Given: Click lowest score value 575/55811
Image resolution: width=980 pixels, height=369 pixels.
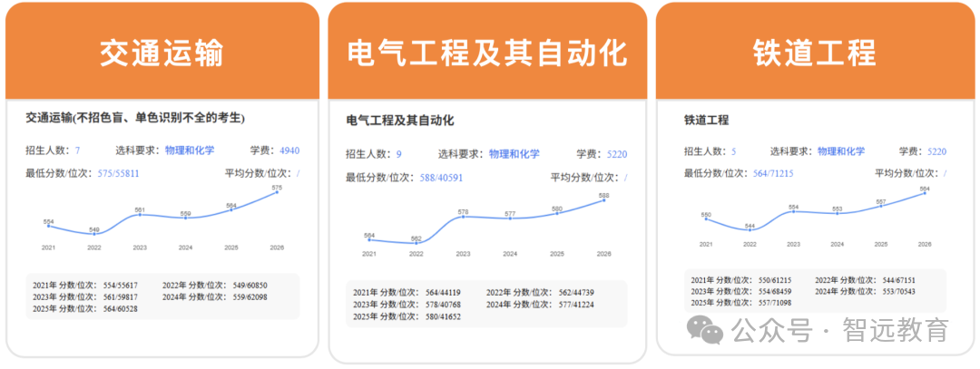Looking at the screenshot, I should tap(119, 173).
